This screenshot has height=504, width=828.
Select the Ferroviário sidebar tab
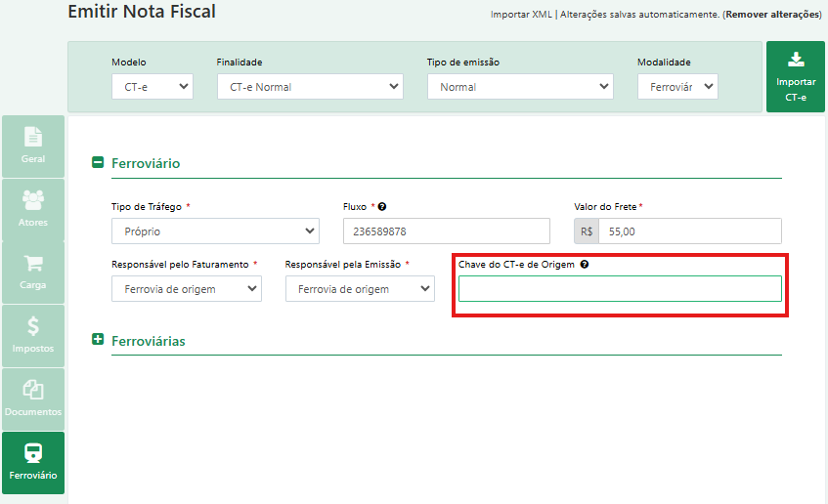[x=33, y=463]
